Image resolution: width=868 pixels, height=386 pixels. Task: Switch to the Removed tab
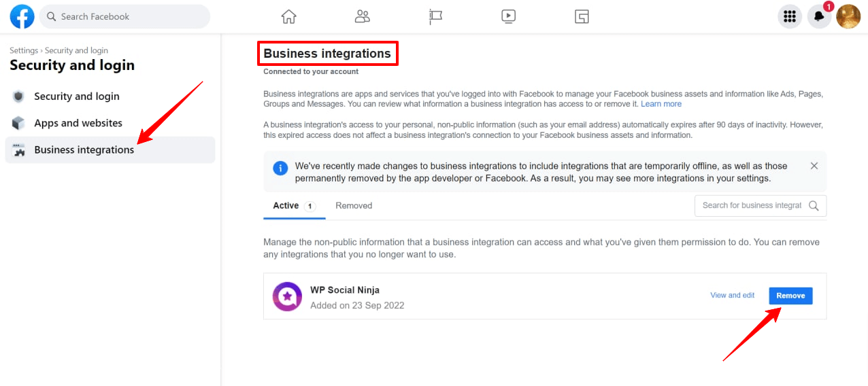coord(354,206)
